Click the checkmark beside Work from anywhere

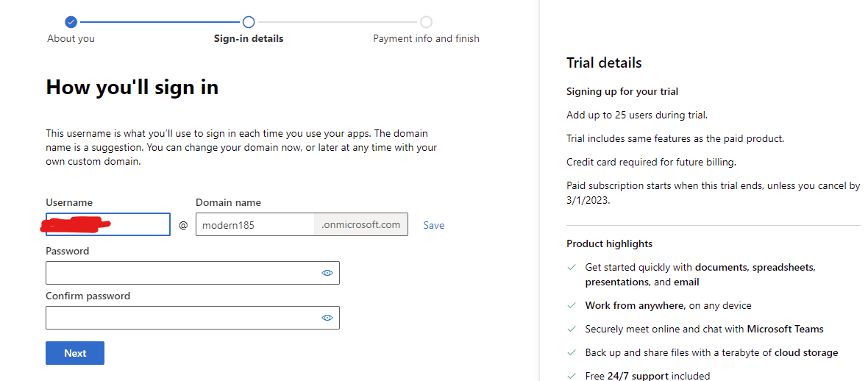tap(572, 306)
